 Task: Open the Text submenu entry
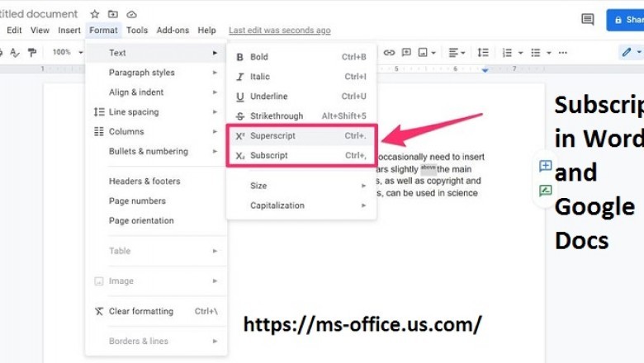(156, 53)
